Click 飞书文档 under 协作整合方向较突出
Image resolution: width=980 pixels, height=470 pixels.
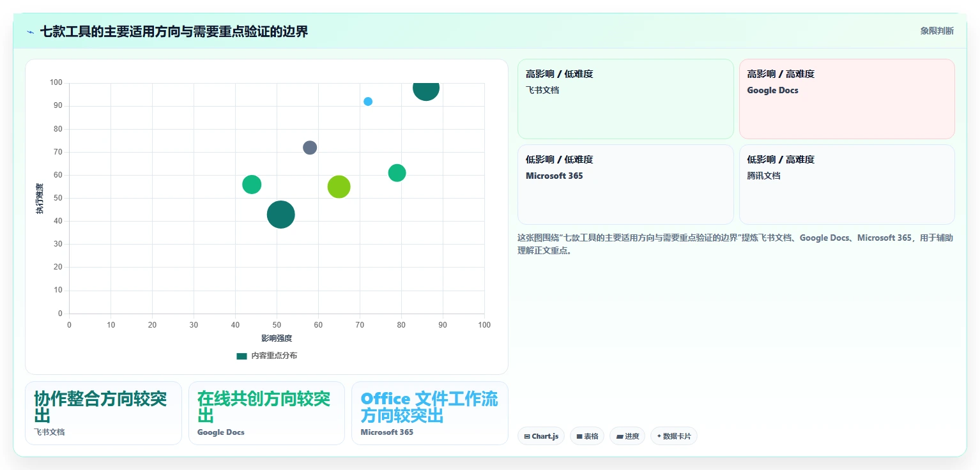49,432
